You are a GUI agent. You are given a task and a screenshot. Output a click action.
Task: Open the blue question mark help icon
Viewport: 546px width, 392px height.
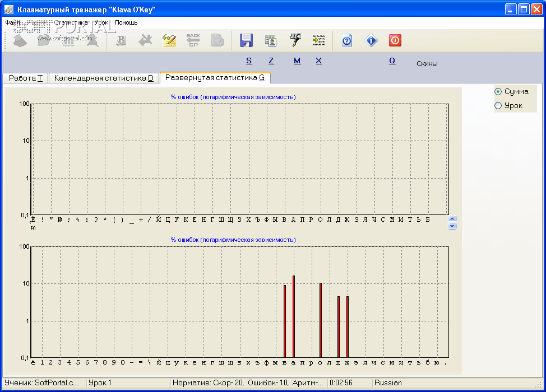[347, 40]
